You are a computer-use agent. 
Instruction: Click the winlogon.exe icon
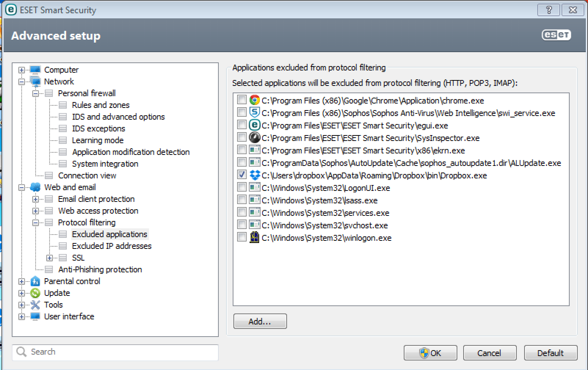point(254,237)
